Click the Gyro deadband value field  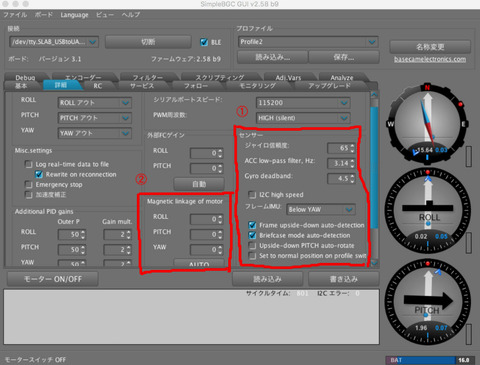(341, 179)
